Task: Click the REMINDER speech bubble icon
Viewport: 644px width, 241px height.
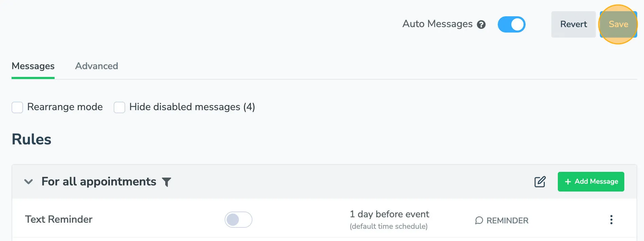Action: tap(479, 220)
